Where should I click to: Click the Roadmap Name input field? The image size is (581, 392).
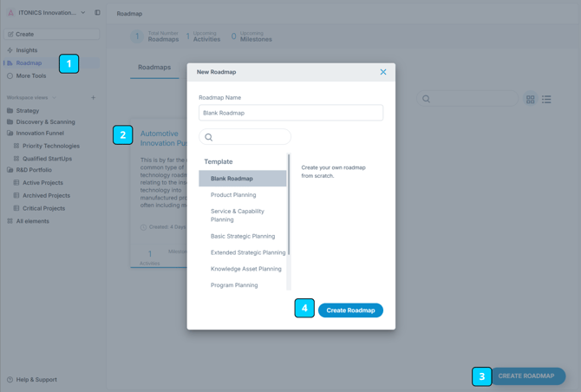290,113
